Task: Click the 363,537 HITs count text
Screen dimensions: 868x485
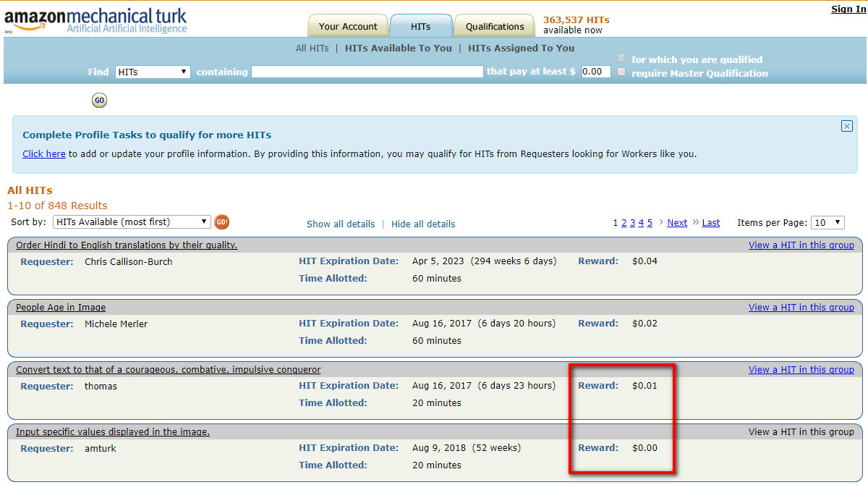Action: 577,20
